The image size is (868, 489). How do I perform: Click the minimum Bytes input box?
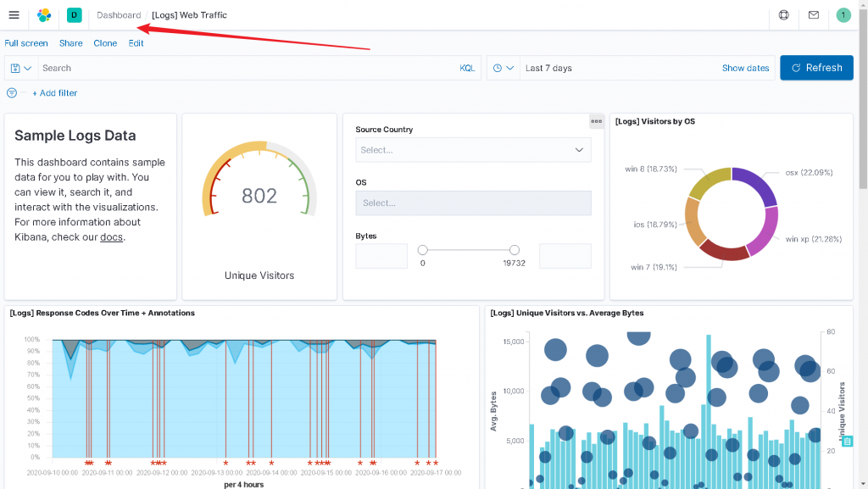coord(381,256)
